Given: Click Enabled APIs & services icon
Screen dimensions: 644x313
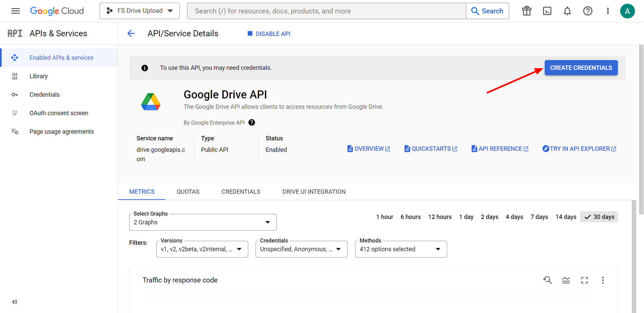Looking at the screenshot, I should [15, 58].
